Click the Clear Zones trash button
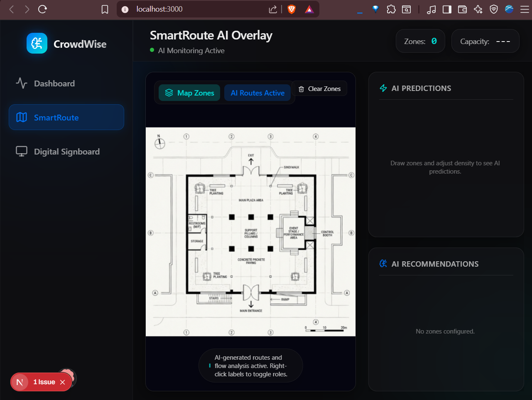Viewport: 532px width, 400px height. click(x=319, y=88)
